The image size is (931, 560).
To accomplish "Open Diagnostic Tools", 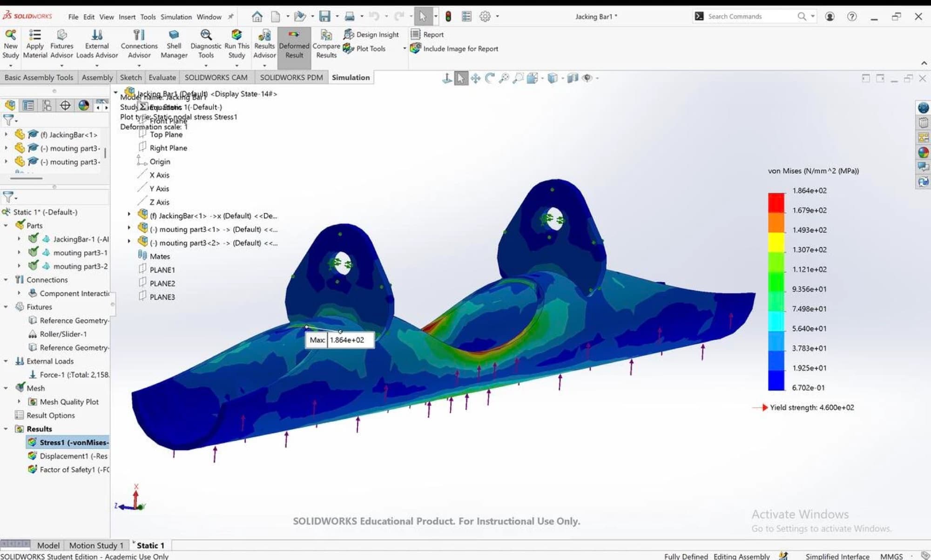I will click(206, 45).
